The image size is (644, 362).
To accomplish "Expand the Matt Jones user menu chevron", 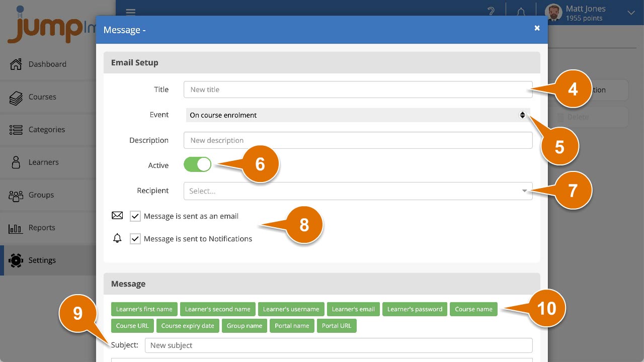I will pyautogui.click(x=631, y=12).
